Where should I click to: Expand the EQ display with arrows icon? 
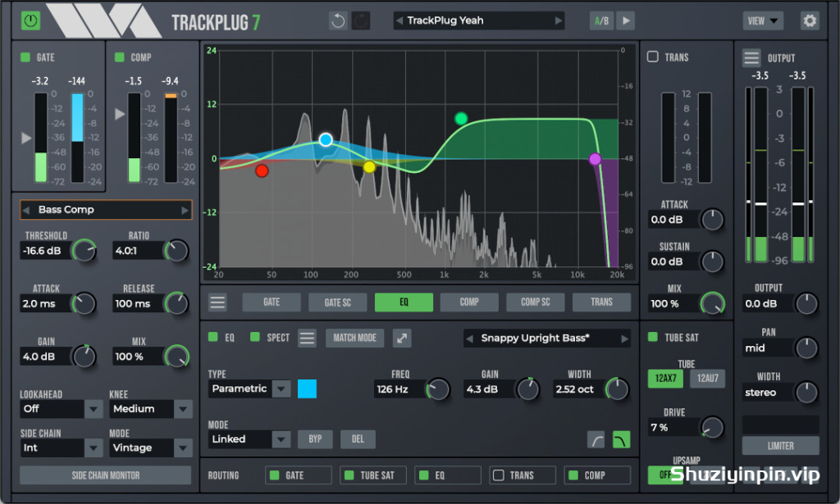(402, 338)
